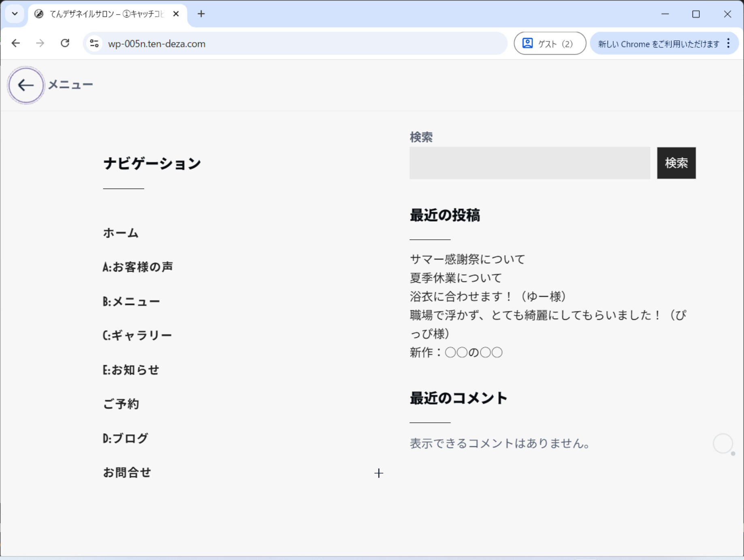Open the サマー感謝祭について post link
Viewport: 744px width, 560px height.
click(467, 259)
